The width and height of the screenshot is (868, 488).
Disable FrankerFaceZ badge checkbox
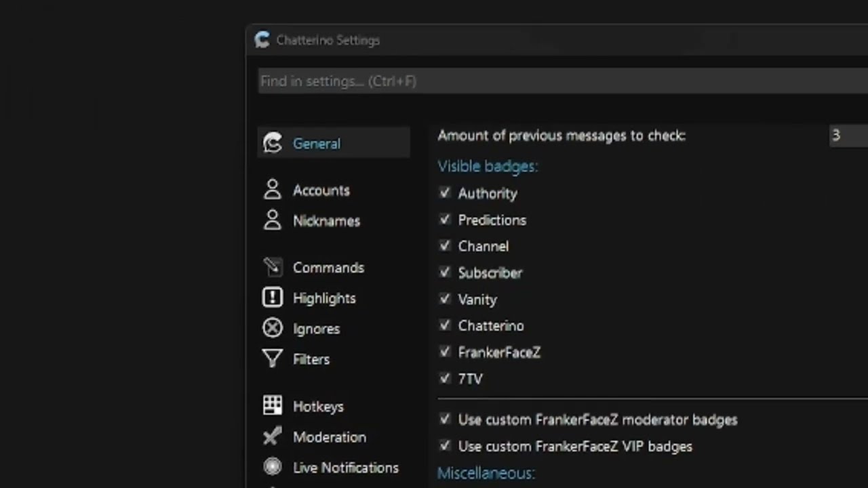[445, 352]
